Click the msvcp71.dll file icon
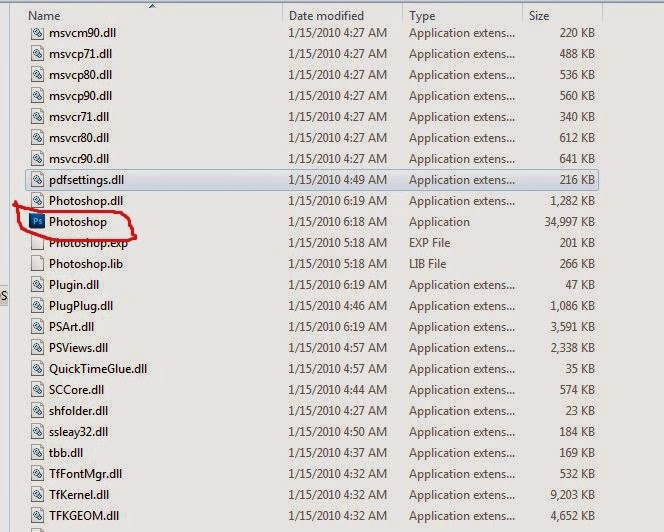The height and width of the screenshot is (532, 664). (x=37, y=54)
